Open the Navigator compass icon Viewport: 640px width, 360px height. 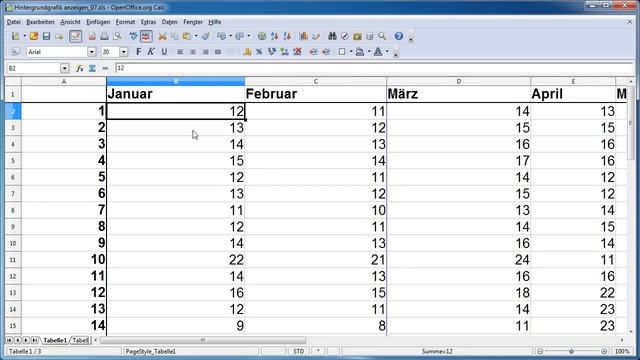tap(345, 36)
